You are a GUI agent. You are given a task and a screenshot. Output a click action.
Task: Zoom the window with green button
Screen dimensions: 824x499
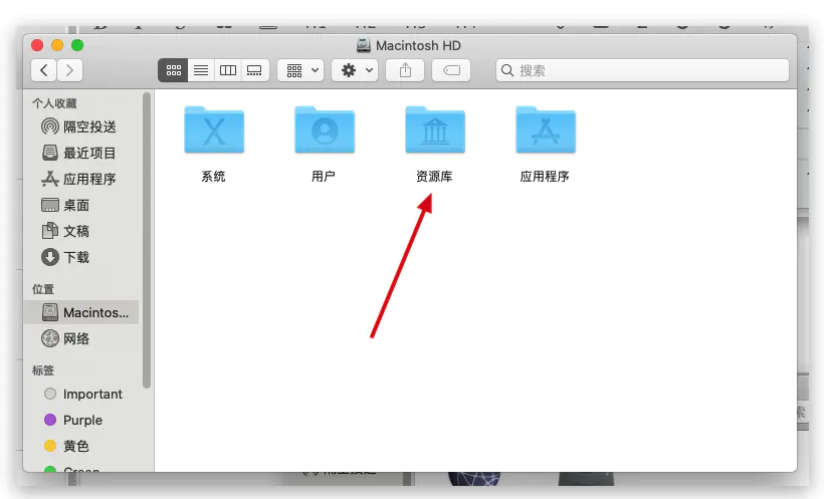coord(77,45)
